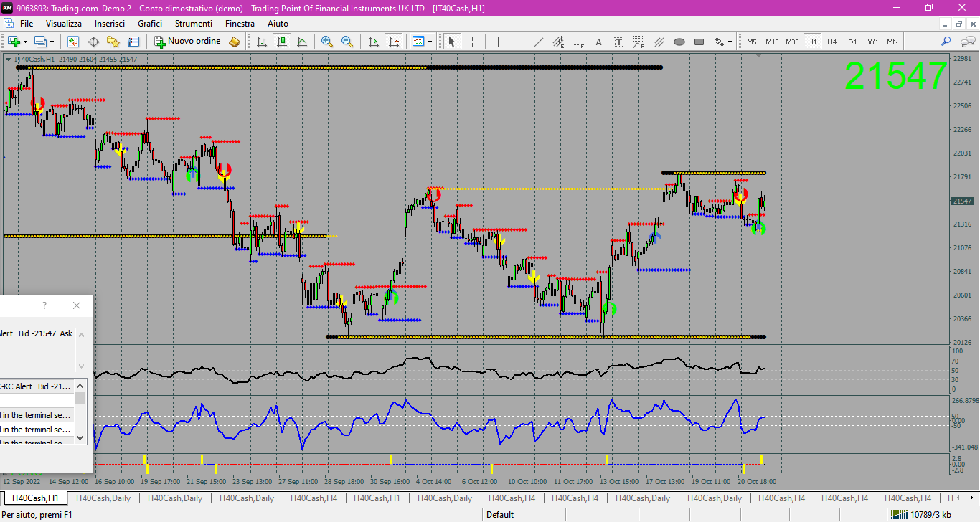Select the Fibonacci arcs tool
Image resolution: width=980 pixels, height=522 pixels.
click(x=639, y=42)
